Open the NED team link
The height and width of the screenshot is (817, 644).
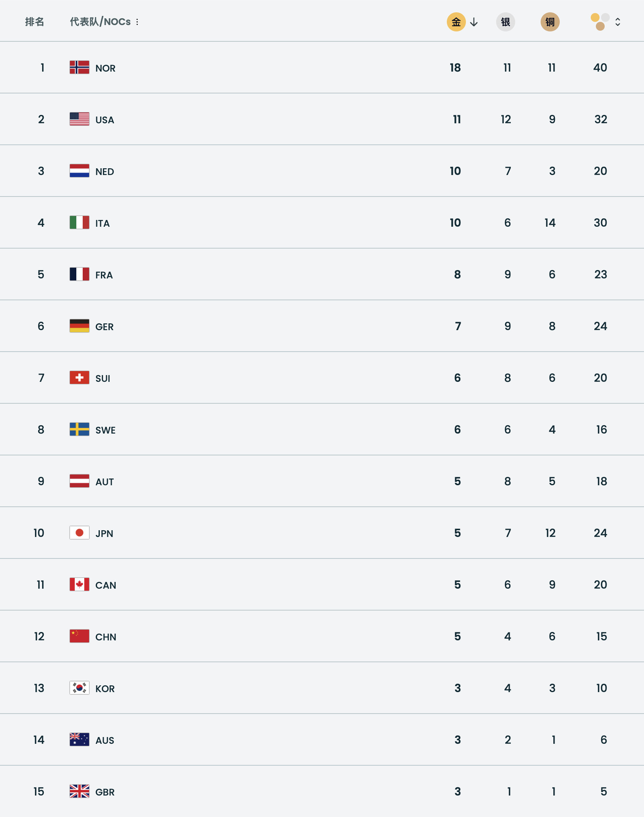click(x=105, y=171)
